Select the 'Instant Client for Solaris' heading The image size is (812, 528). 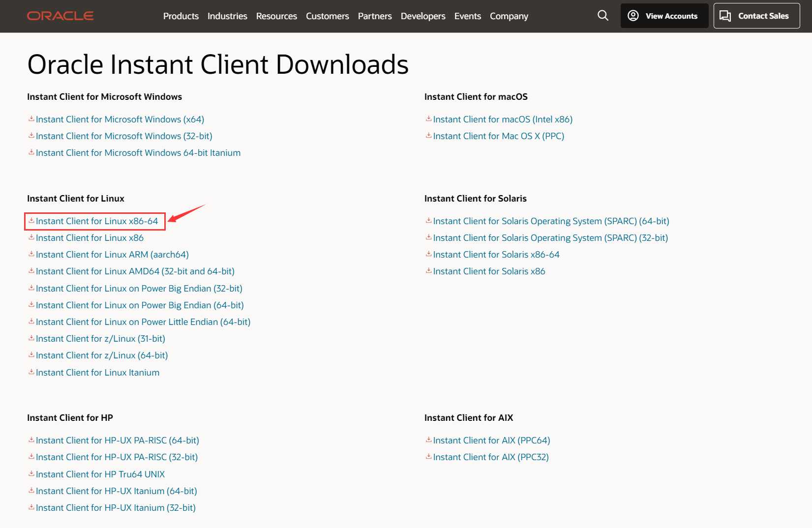[476, 199]
